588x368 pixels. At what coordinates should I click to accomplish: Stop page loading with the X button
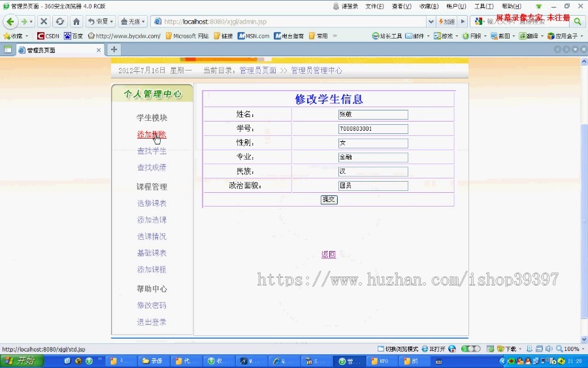click(44, 22)
